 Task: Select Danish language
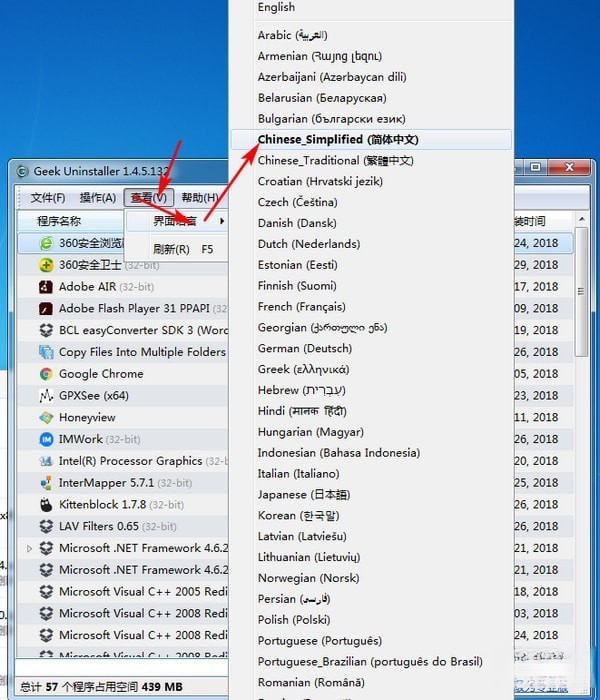[371, 223]
